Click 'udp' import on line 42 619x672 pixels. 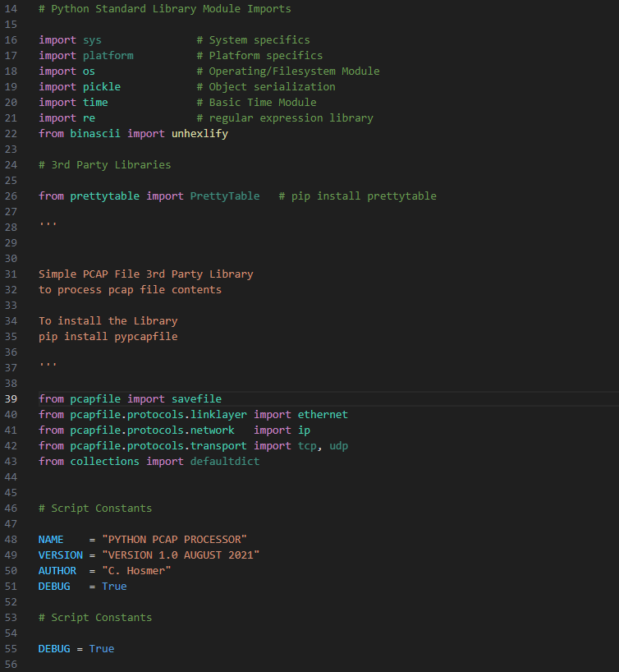tap(339, 446)
